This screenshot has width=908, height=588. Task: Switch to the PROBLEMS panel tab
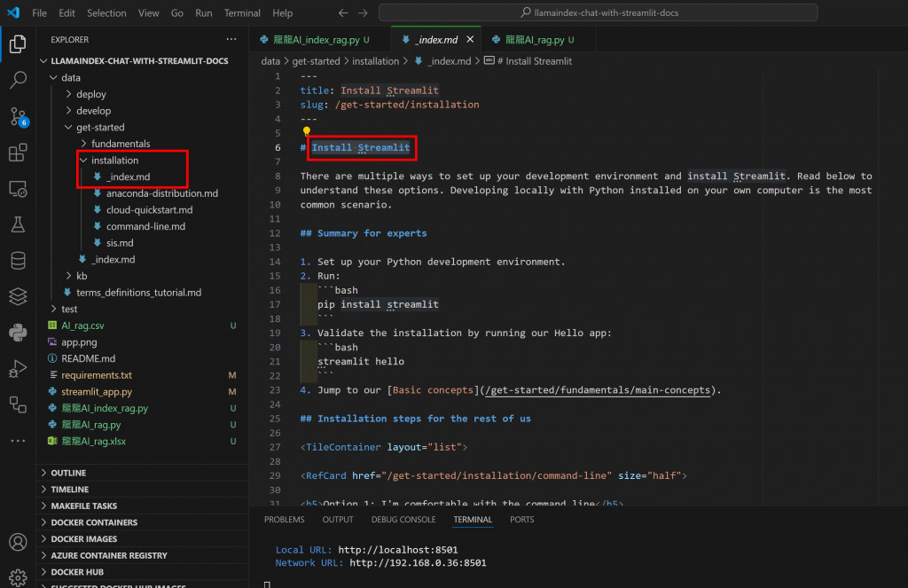click(x=285, y=520)
